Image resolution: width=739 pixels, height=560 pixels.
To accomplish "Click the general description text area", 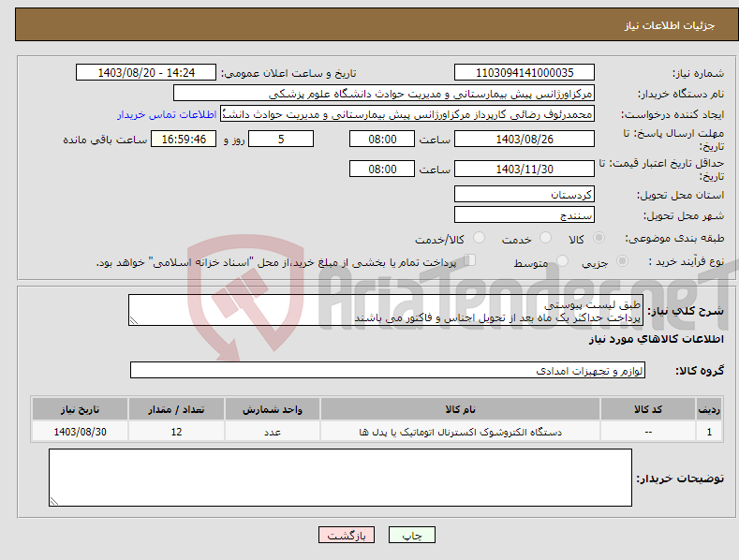I will coord(386,310).
